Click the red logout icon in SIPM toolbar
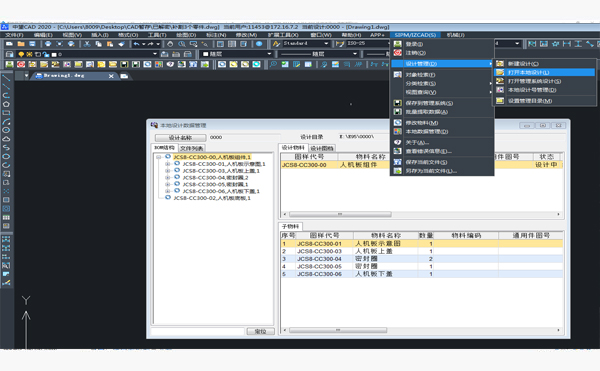 click(21, 64)
